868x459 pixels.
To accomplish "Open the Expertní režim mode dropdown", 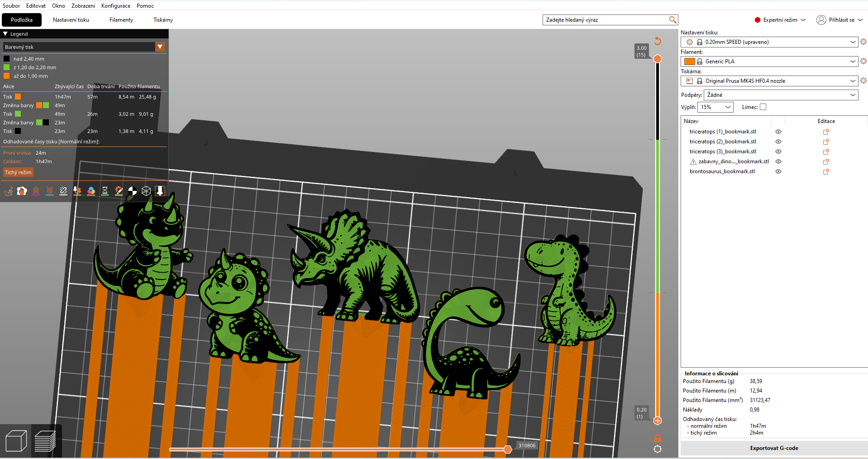I will (780, 19).
